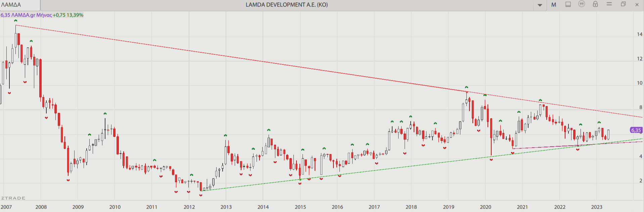The width and height of the screenshot is (644, 212).
Task: Click the 10 price level on axis
Action: tap(640, 83)
